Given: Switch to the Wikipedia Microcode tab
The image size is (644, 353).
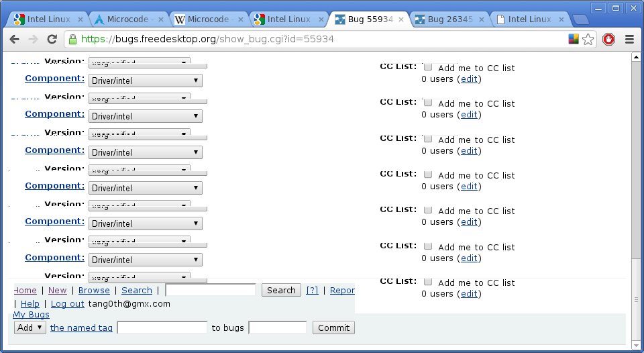Looking at the screenshot, I should pos(207,19).
